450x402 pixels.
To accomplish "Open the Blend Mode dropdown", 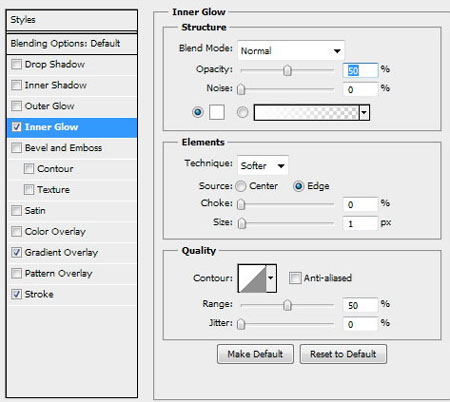I will click(x=291, y=51).
